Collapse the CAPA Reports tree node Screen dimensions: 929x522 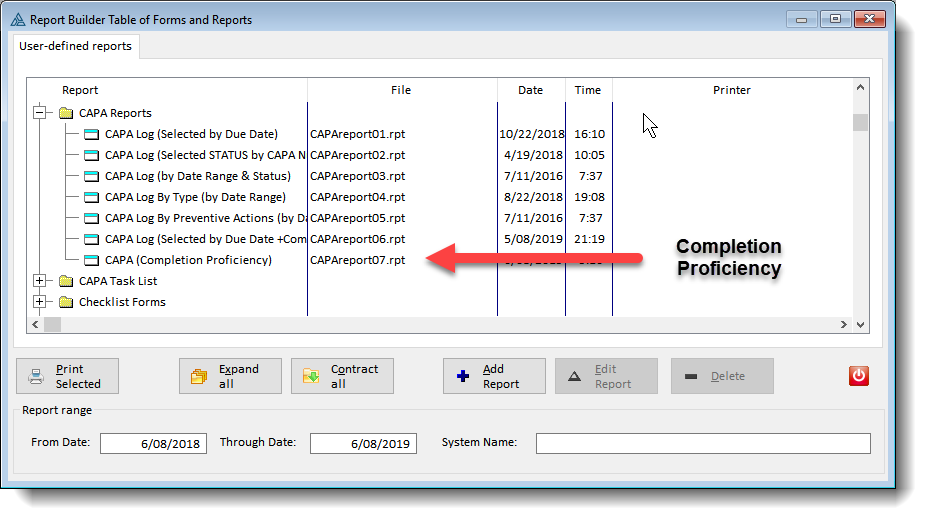coord(40,114)
